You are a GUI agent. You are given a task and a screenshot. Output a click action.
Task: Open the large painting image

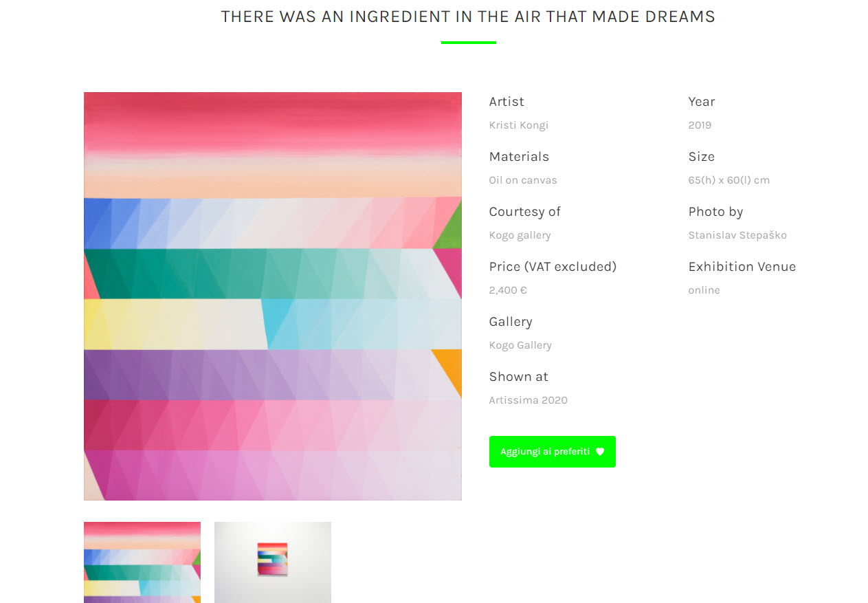(272, 296)
